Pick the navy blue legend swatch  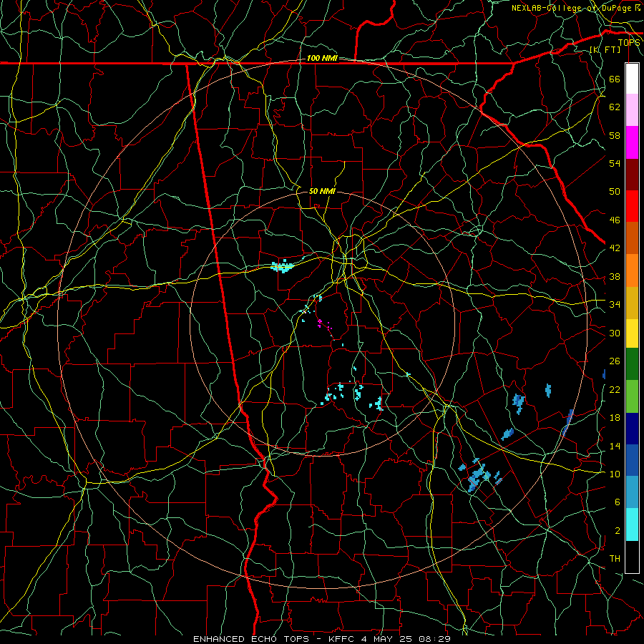pyautogui.click(x=632, y=429)
